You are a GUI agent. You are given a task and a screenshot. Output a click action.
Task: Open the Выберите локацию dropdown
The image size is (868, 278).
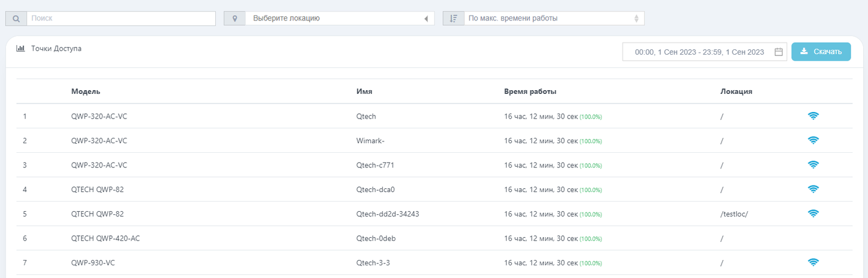[339, 19]
